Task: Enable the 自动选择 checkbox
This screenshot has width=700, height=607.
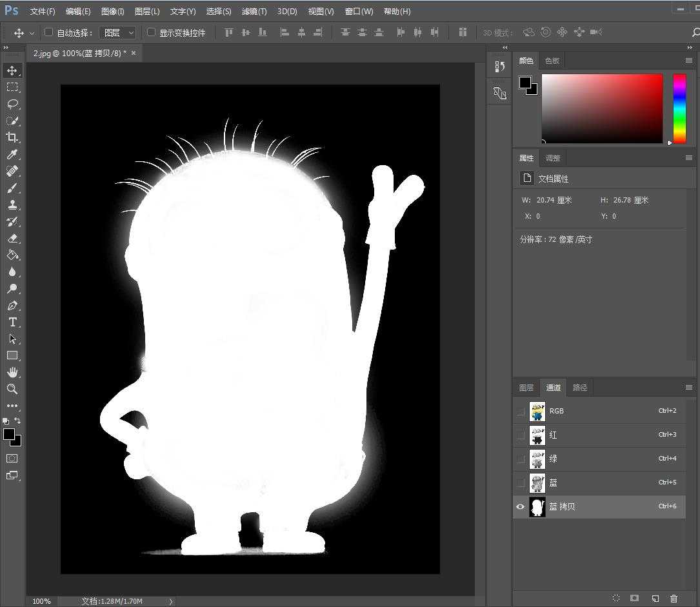Action: 48,32
